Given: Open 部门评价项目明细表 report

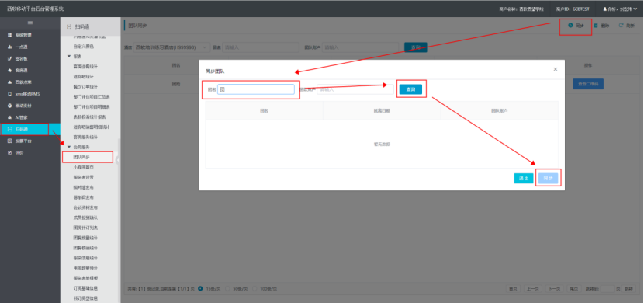Looking at the screenshot, I should [92, 106].
